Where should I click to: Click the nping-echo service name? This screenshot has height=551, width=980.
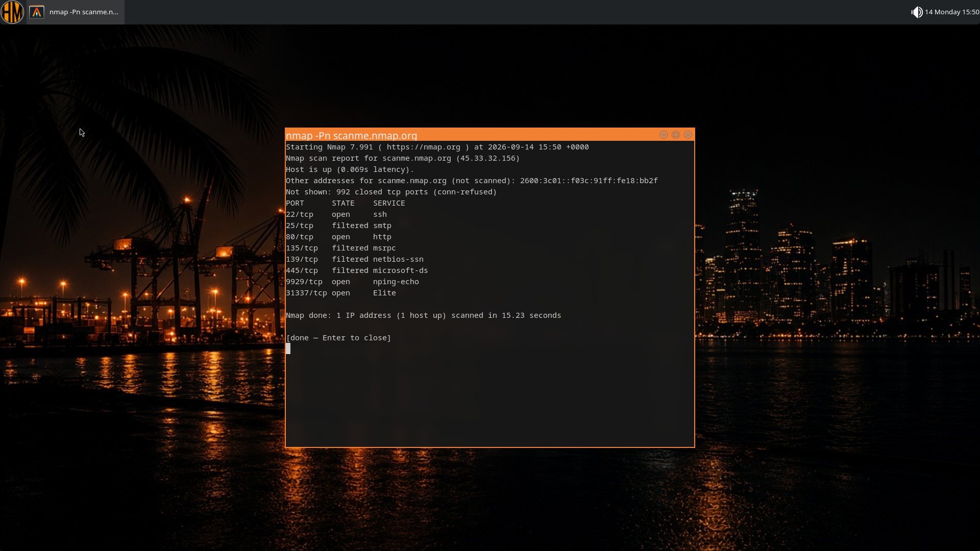coord(396,282)
